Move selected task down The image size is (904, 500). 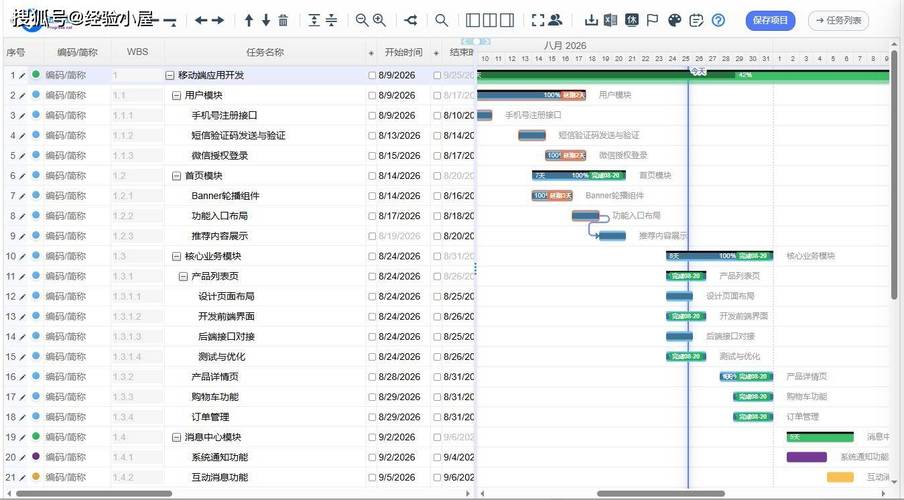click(x=266, y=20)
